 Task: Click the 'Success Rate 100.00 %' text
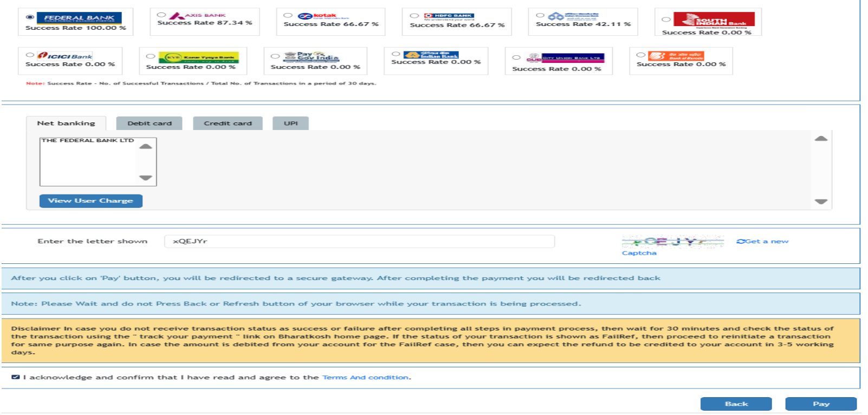point(76,28)
